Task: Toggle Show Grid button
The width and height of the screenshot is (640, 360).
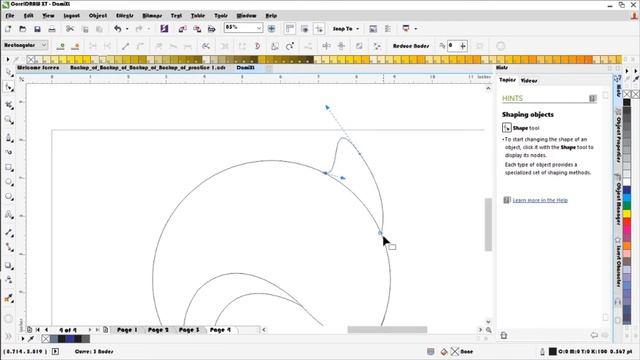Action: click(x=304, y=29)
